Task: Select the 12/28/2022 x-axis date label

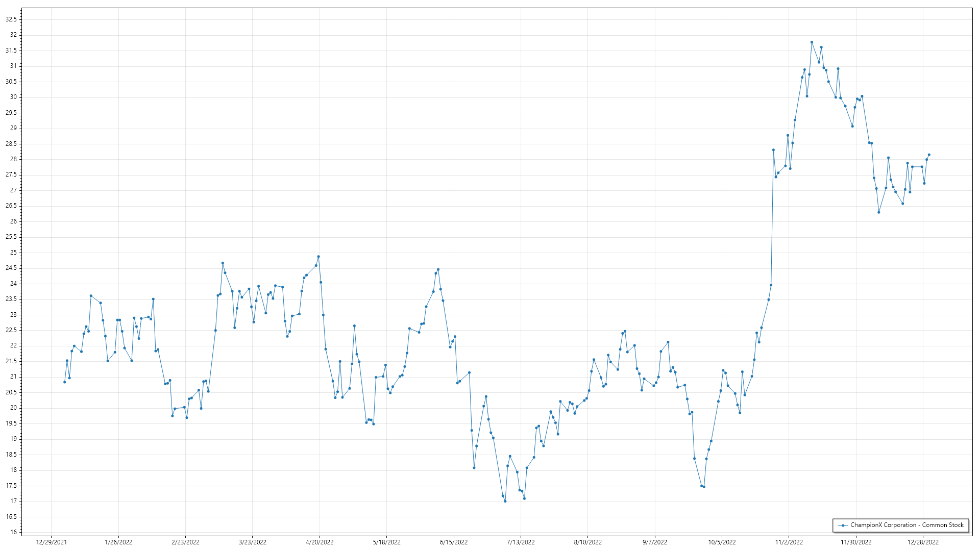Action: [923, 542]
